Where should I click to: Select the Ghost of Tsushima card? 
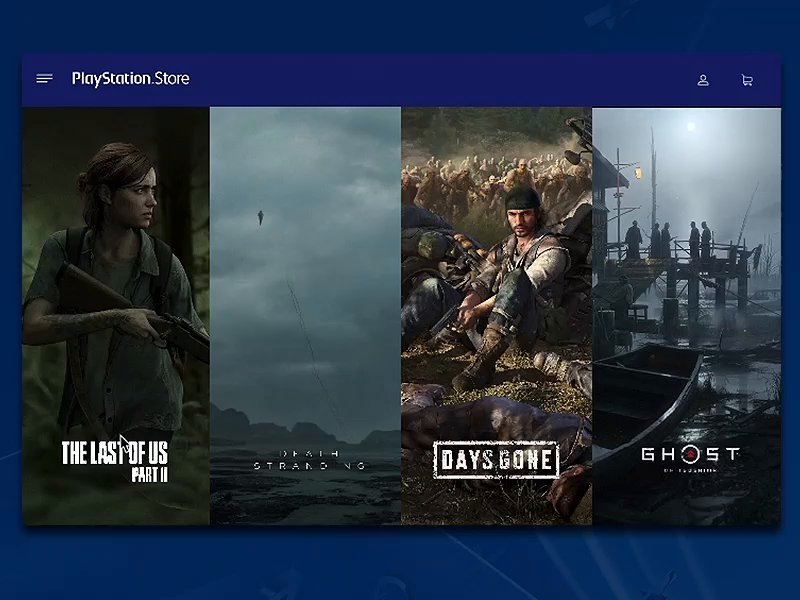(x=687, y=316)
